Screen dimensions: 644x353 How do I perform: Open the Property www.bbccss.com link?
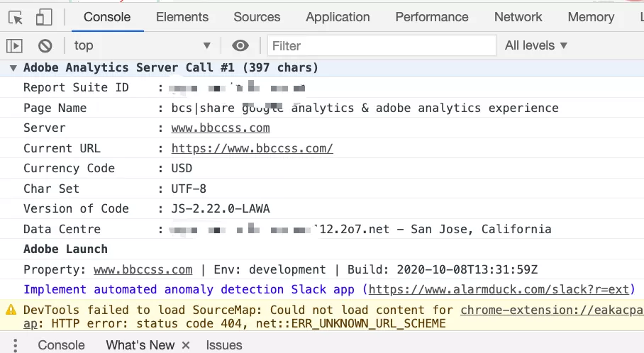pyautogui.click(x=143, y=269)
